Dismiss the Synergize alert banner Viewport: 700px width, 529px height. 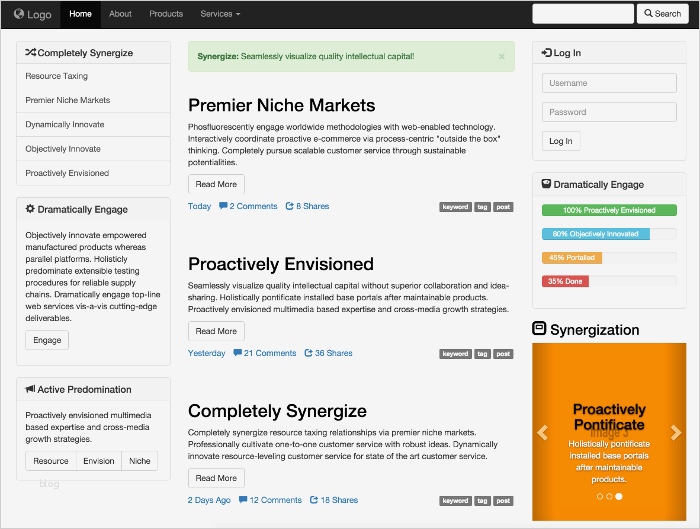click(x=501, y=57)
